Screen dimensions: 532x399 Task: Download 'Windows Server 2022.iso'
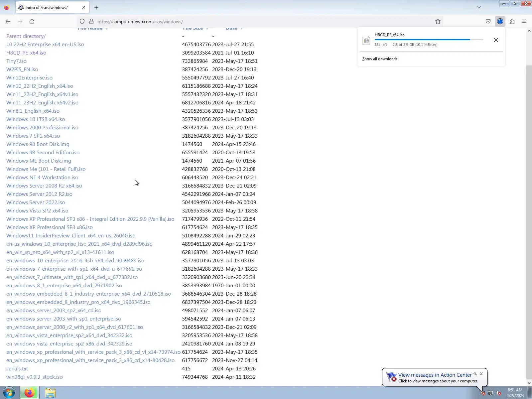(36, 202)
